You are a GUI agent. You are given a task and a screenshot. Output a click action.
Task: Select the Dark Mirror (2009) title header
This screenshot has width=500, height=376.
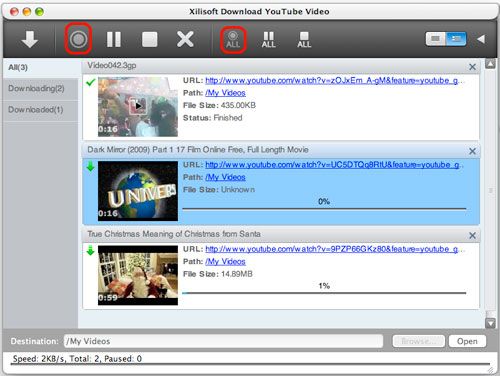click(281, 150)
